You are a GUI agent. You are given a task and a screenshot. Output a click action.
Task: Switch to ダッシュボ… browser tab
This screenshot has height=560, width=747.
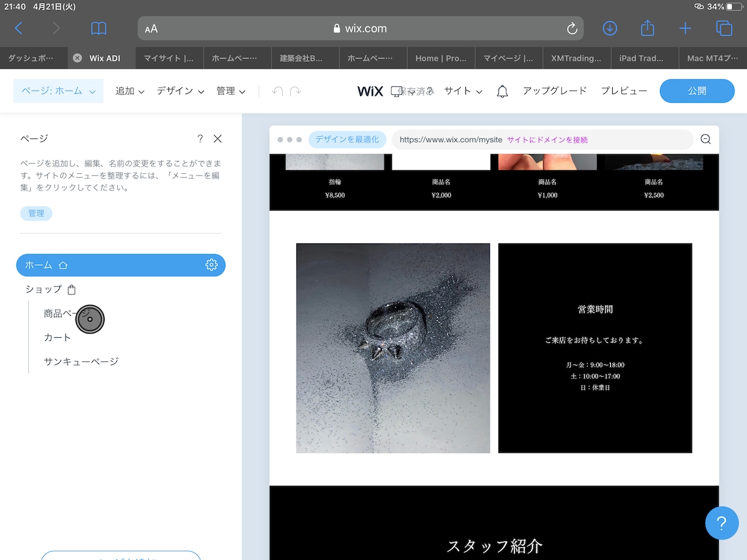(34, 58)
